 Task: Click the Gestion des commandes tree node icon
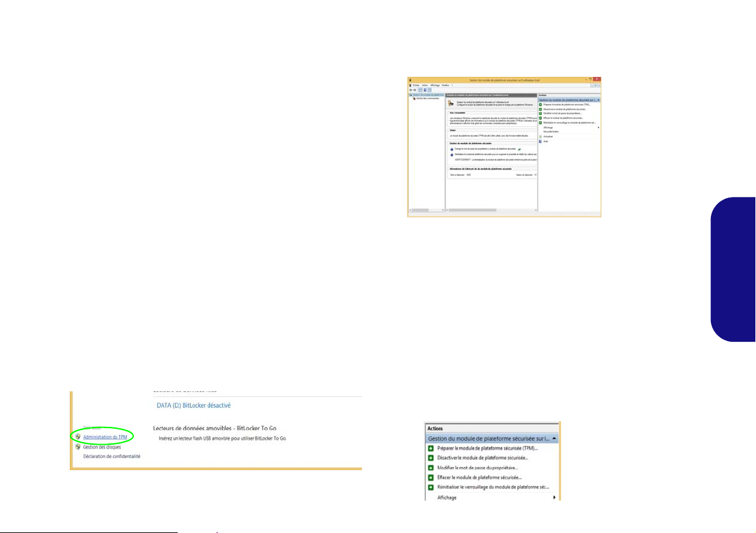click(414, 98)
